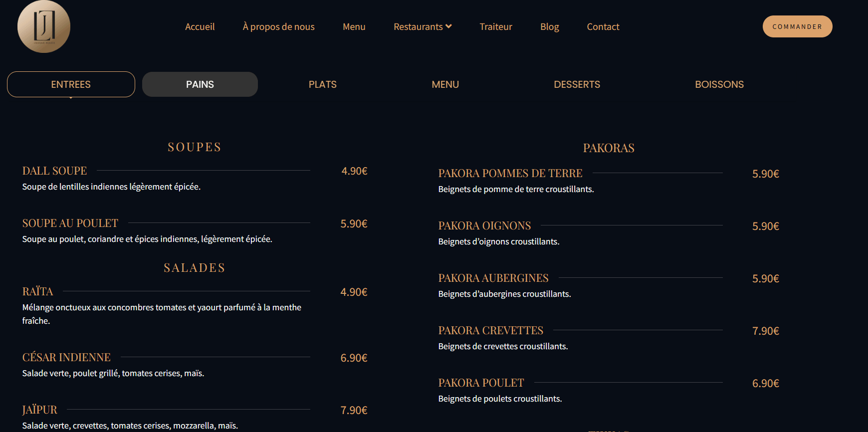Switch to the Pains tab
The width and height of the screenshot is (868, 432).
click(200, 84)
